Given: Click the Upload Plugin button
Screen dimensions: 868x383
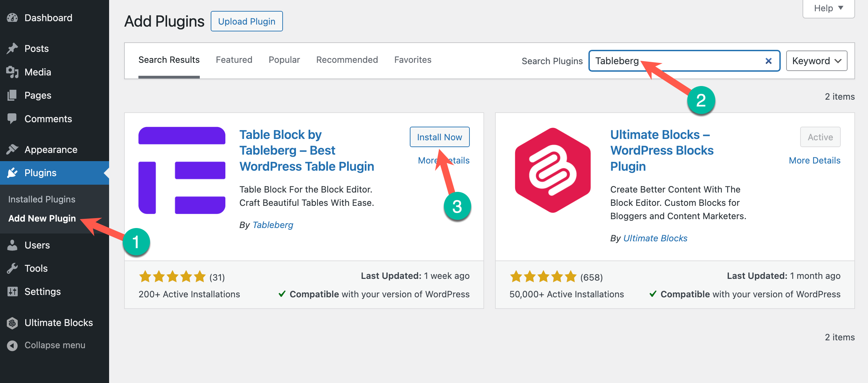Looking at the screenshot, I should pyautogui.click(x=246, y=21).
